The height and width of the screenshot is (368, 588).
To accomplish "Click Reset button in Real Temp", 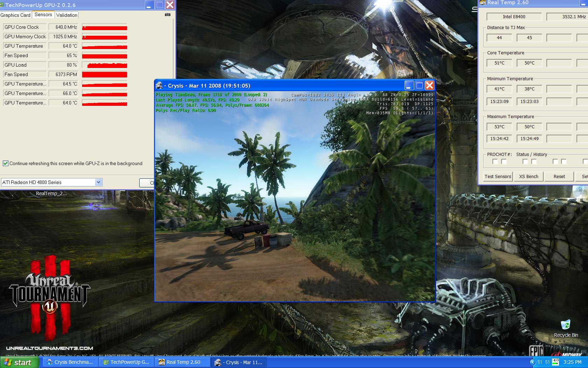I will click(559, 176).
